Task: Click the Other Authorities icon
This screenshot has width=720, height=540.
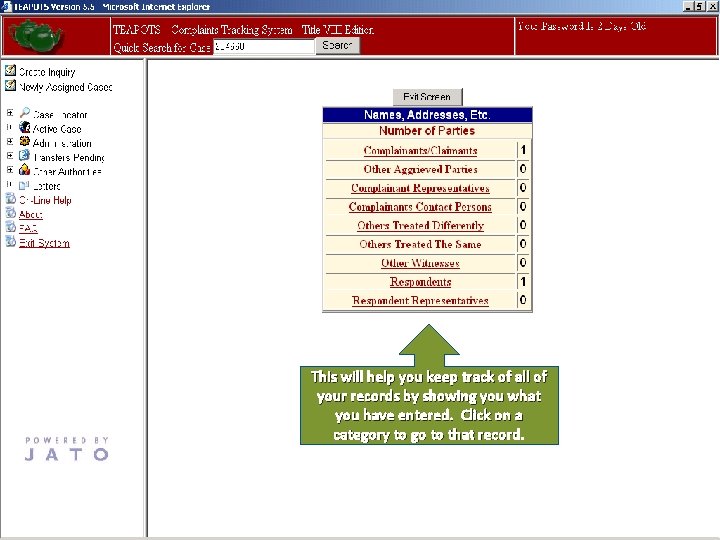Action: [x=25, y=170]
